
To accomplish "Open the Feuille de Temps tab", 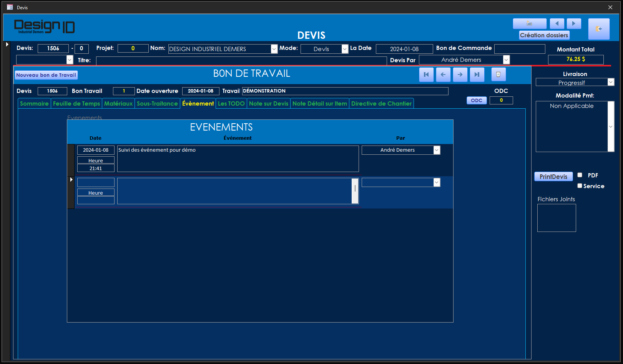I will tap(76, 104).
